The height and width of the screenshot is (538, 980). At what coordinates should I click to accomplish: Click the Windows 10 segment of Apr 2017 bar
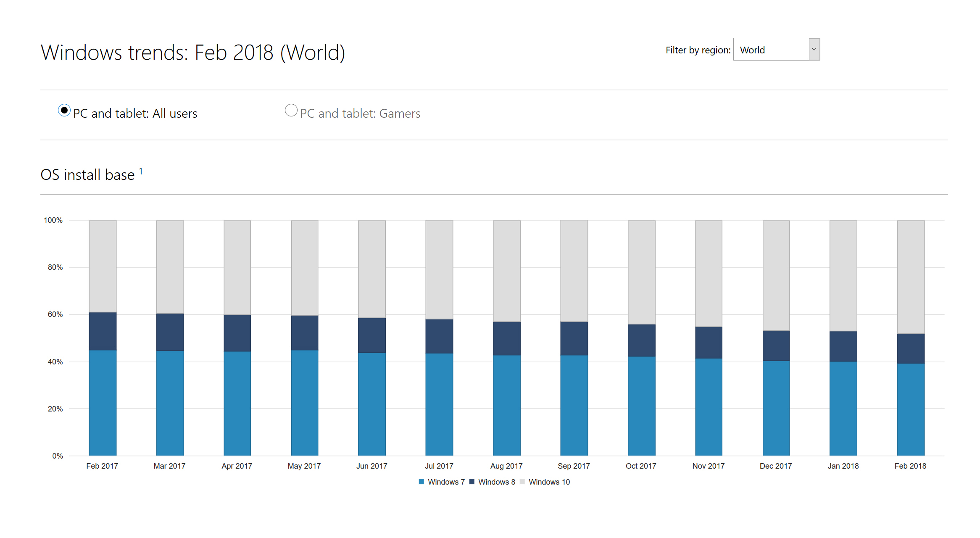click(x=237, y=268)
